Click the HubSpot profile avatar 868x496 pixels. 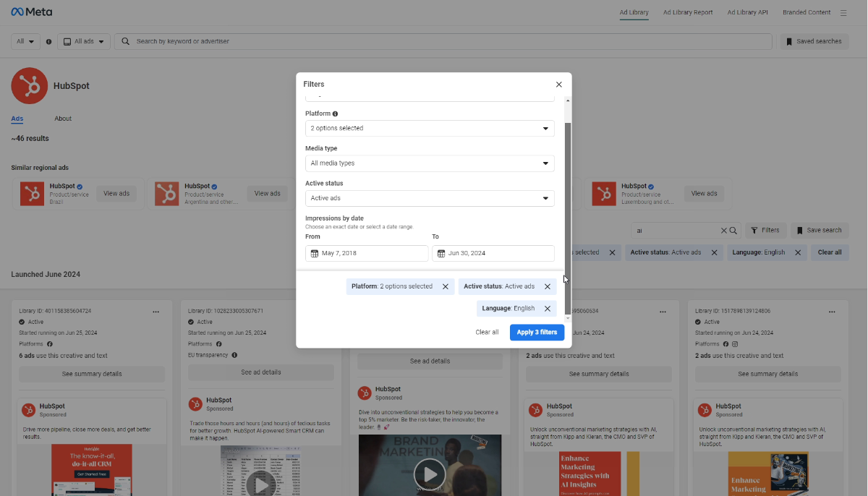[x=29, y=85]
